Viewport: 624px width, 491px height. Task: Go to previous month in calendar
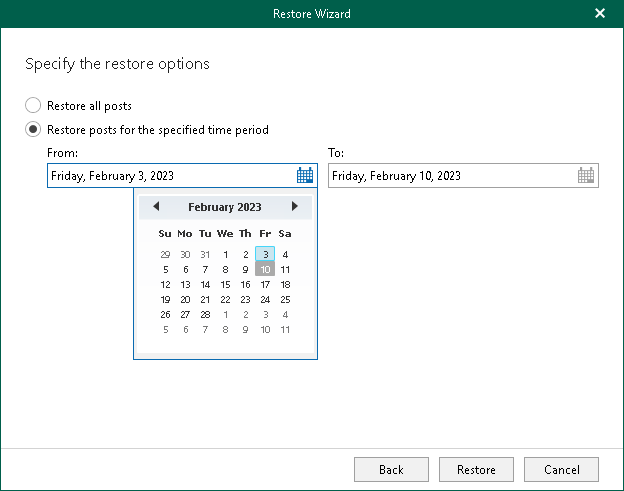click(x=156, y=207)
